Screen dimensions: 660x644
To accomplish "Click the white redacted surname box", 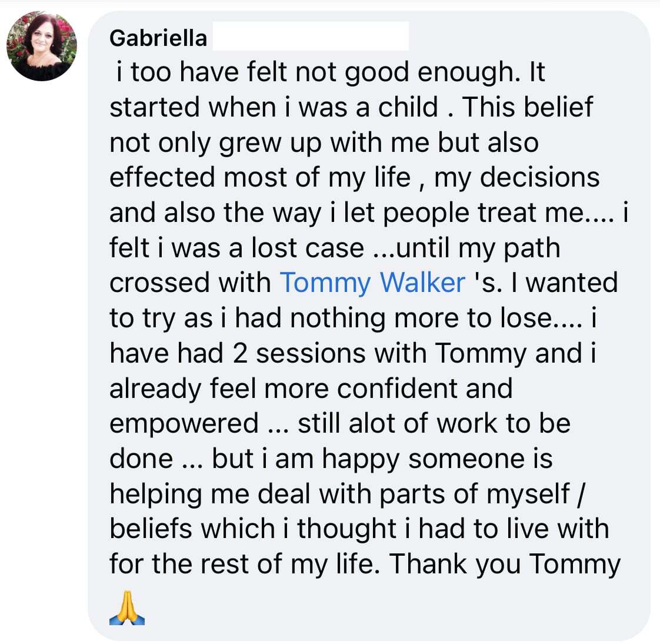I will coord(311,36).
